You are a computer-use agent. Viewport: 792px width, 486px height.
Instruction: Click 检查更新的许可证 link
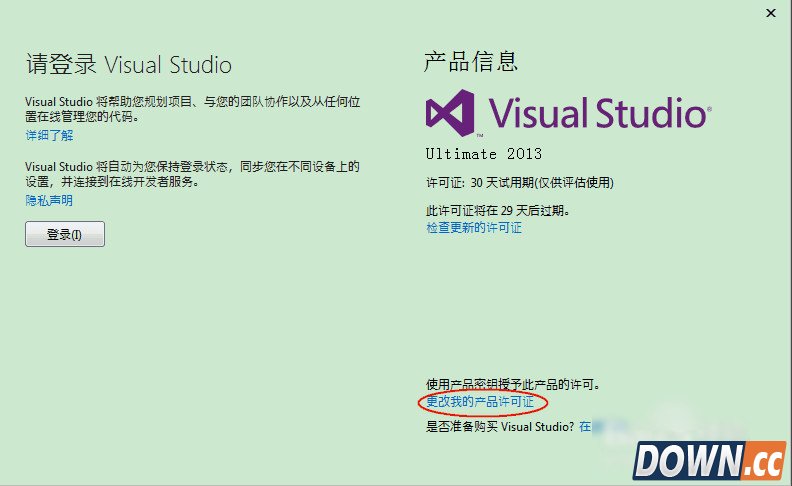click(x=474, y=228)
